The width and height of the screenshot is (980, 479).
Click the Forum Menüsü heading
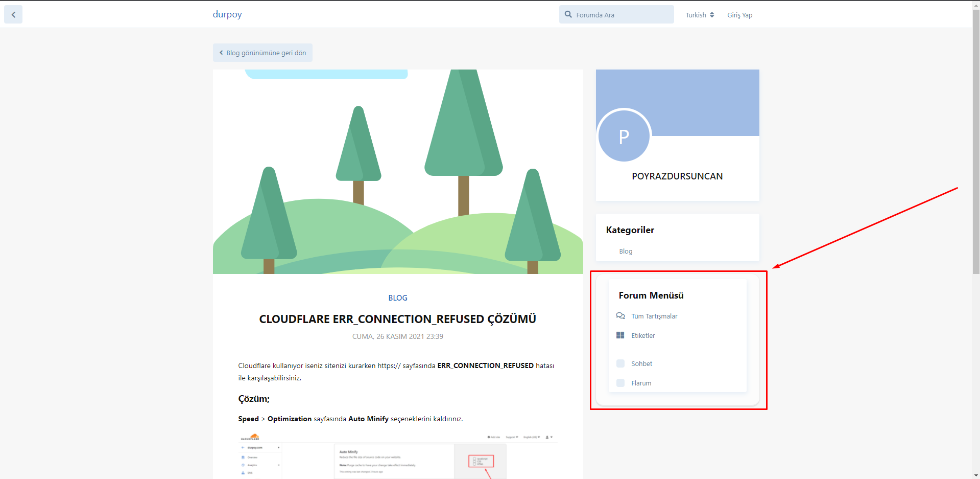pos(651,295)
